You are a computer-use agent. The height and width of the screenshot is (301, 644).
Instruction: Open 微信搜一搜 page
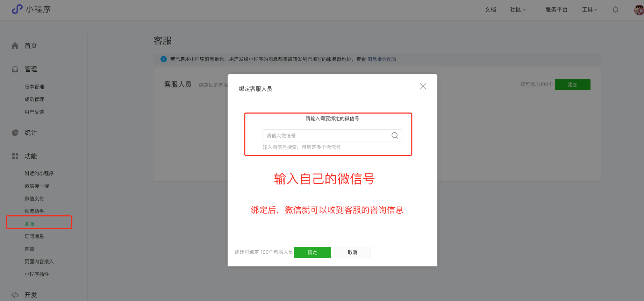tap(37, 186)
